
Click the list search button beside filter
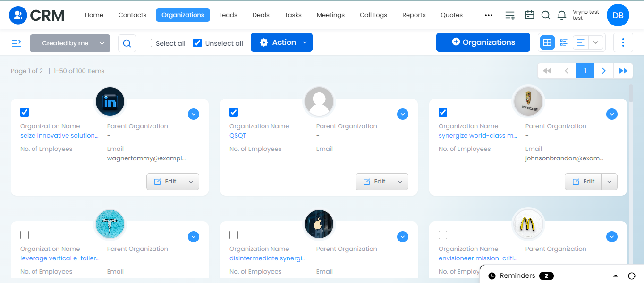[x=127, y=43]
